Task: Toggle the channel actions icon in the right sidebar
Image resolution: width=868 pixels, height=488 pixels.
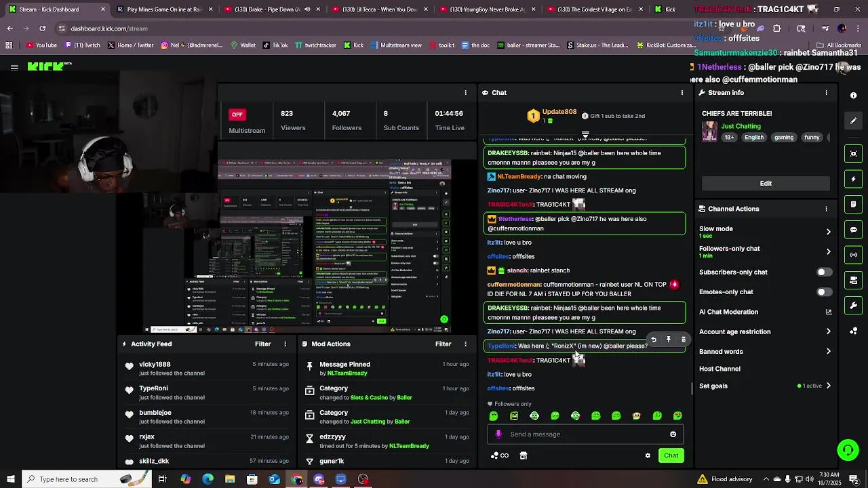Action: [x=853, y=280]
